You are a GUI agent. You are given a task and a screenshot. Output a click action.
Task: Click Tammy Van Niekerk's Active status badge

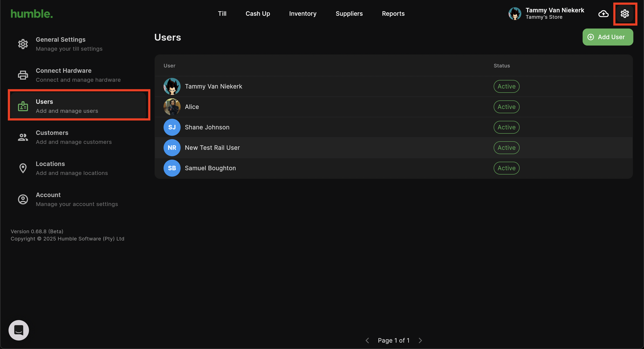pos(506,86)
